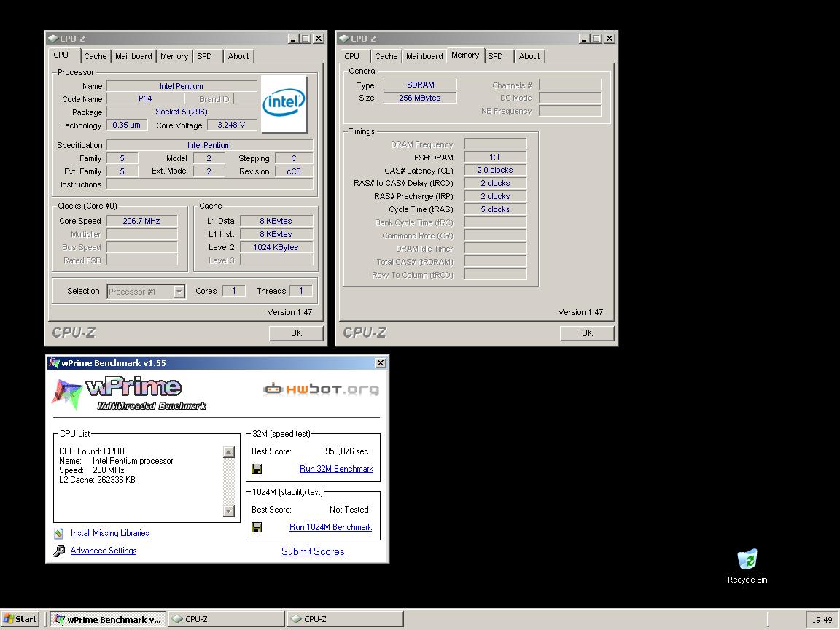Click the FSB:DRAM value 1:1
The width and height of the screenshot is (840, 630).
495,157
